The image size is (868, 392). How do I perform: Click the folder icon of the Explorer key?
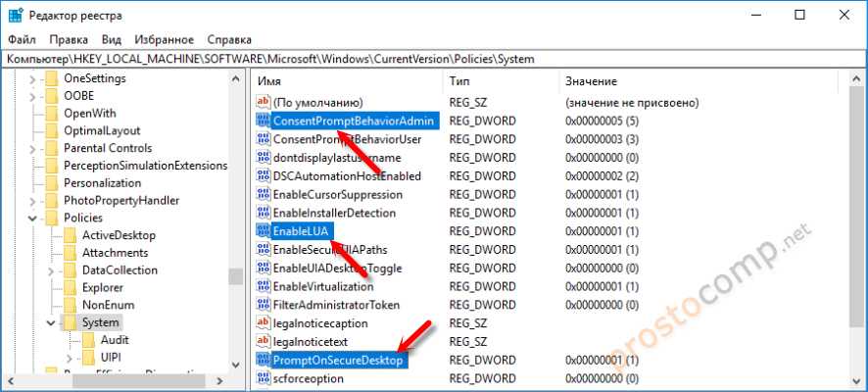pos(70,287)
